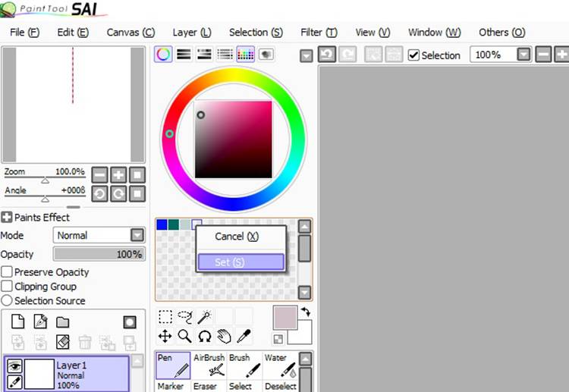Select the Rotate view tool
Viewport: 569px width, 392px height.
pos(205,336)
